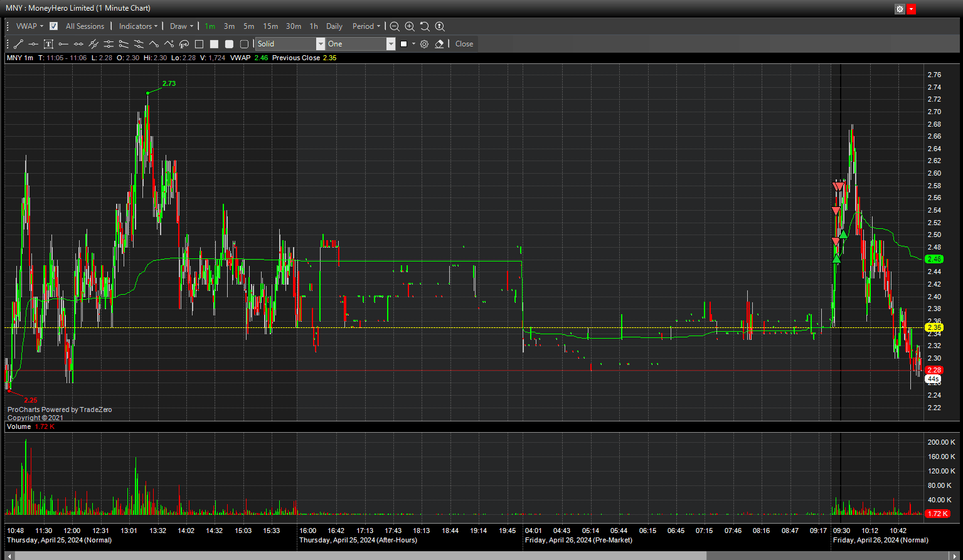Open the Draw menu
This screenshot has height=560, width=963.
pos(181,26)
